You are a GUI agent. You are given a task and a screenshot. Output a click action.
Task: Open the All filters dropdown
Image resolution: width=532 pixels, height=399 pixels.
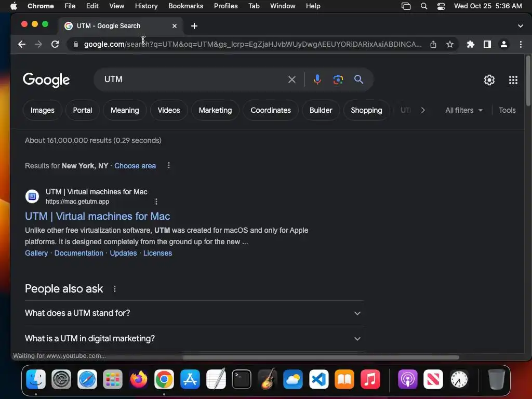pos(464,110)
